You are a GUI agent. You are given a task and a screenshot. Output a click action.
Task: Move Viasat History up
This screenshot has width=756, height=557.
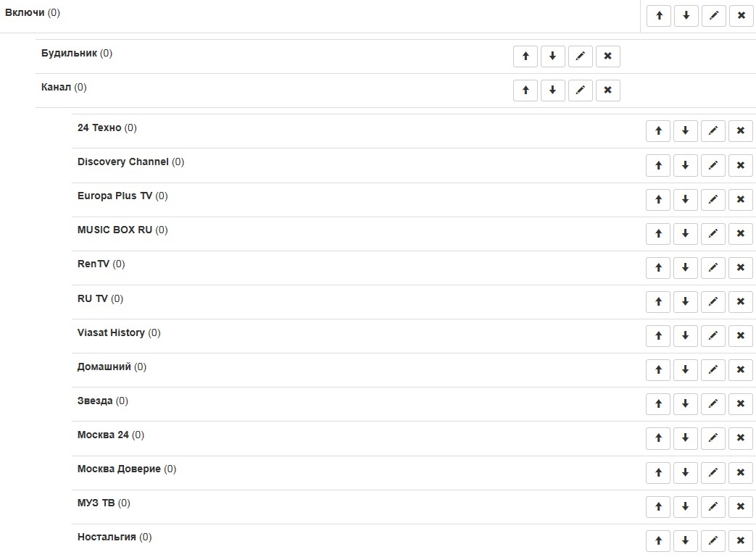pyautogui.click(x=658, y=336)
